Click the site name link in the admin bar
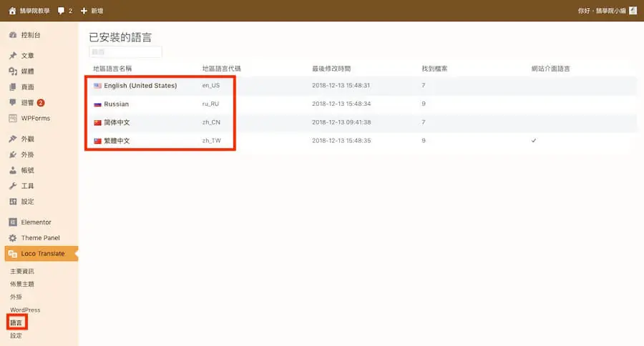This screenshot has height=346, width=644. coord(34,11)
